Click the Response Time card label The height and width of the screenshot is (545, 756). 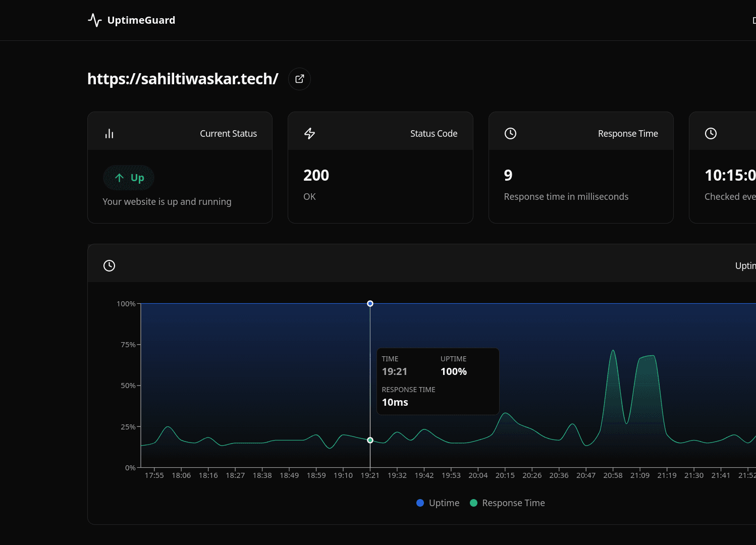(x=628, y=134)
